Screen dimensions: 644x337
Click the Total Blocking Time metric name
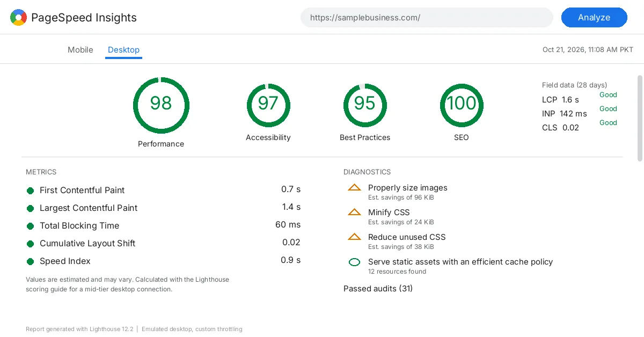pos(79,226)
